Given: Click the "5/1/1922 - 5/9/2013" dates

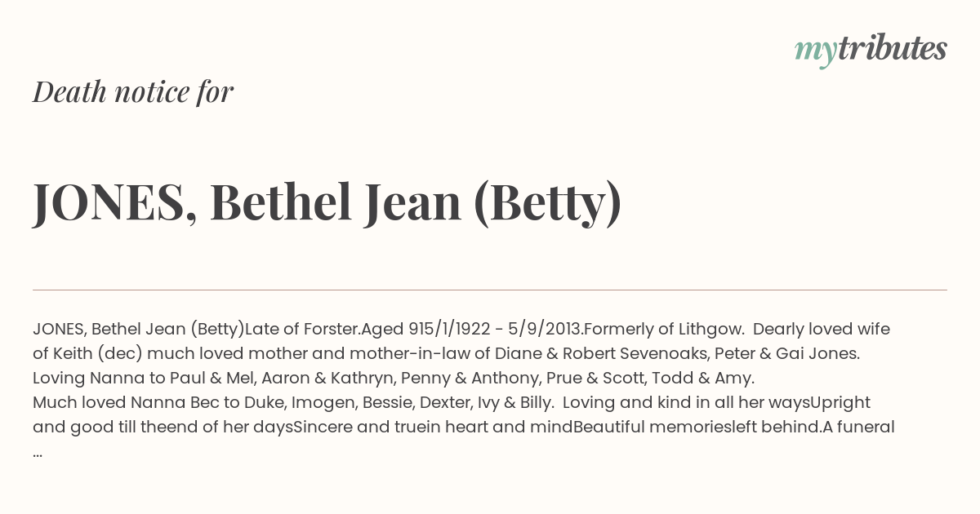Looking at the screenshot, I should (x=501, y=329).
